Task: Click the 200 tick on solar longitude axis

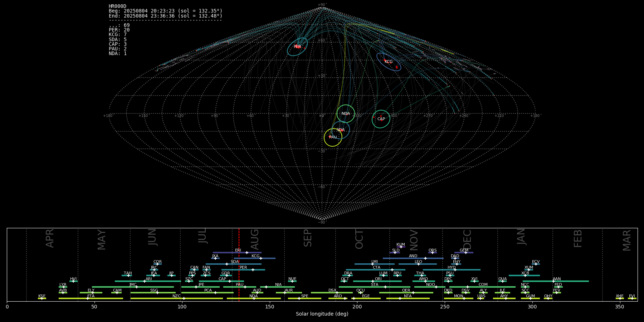Action: [357, 307]
